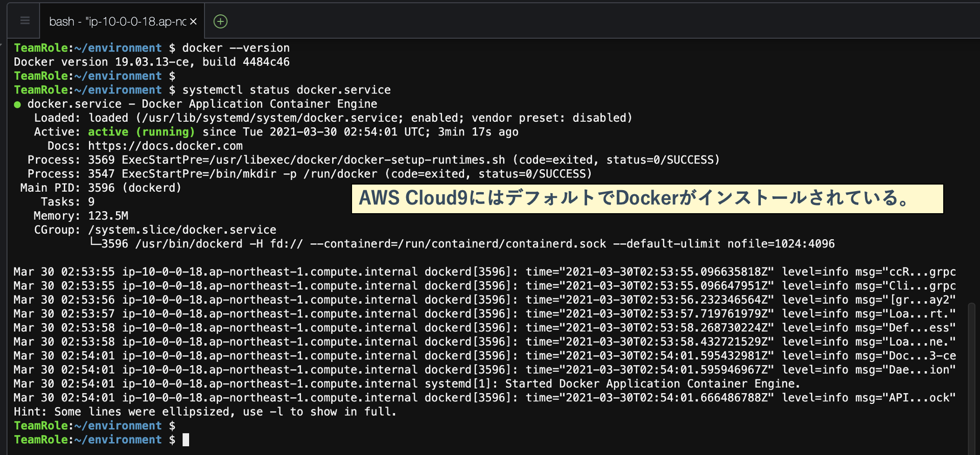Viewport: 980px width, 455px height.
Task: Click log line ending with msg="Doc...3-ce
Action: 485,356
